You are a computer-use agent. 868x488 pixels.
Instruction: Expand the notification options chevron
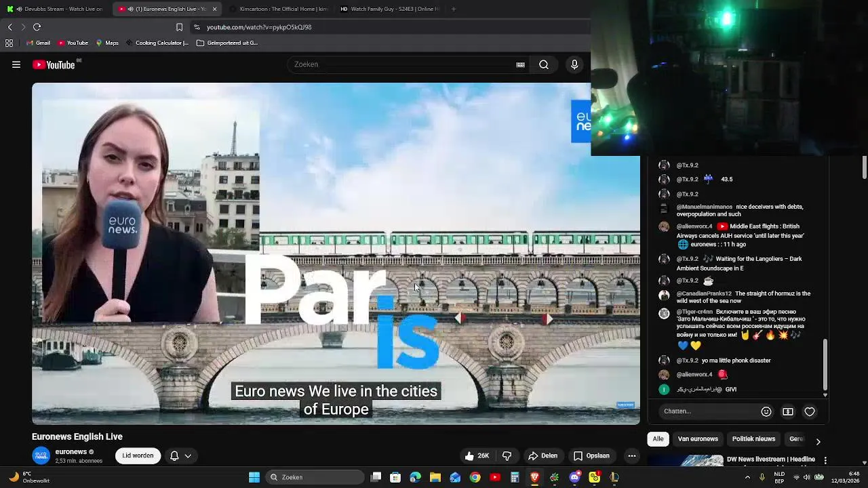188,455
